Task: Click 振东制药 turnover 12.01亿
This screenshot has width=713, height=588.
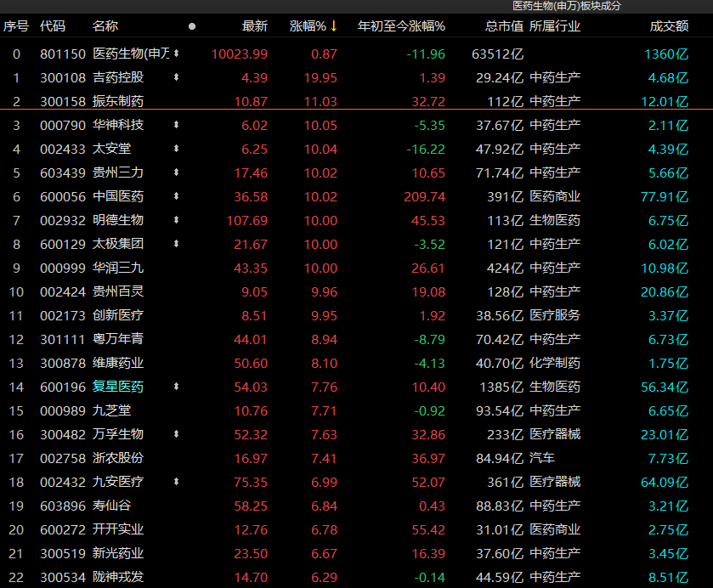Action: [x=665, y=101]
